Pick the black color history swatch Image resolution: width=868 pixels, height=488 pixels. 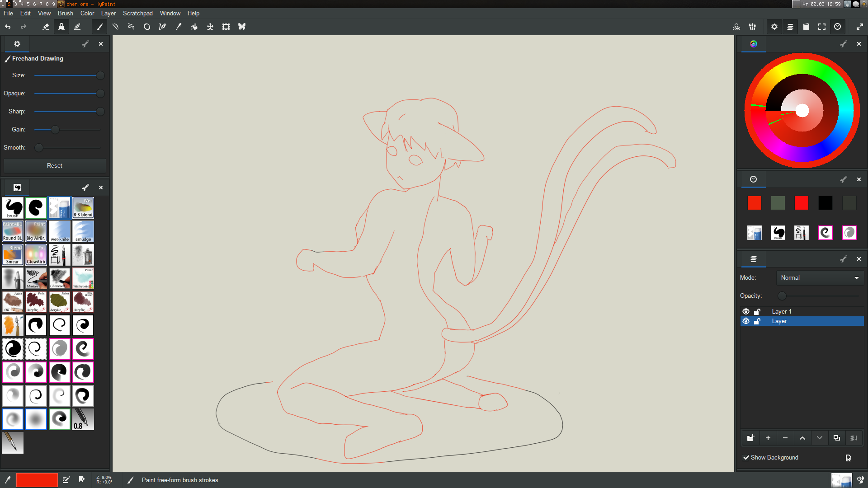(825, 203)
